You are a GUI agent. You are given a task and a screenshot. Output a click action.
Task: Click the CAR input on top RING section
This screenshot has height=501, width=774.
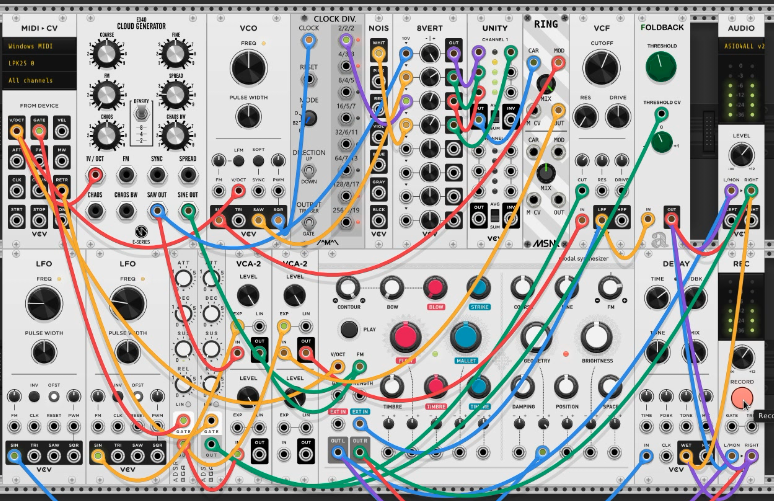tap(533, 63)
